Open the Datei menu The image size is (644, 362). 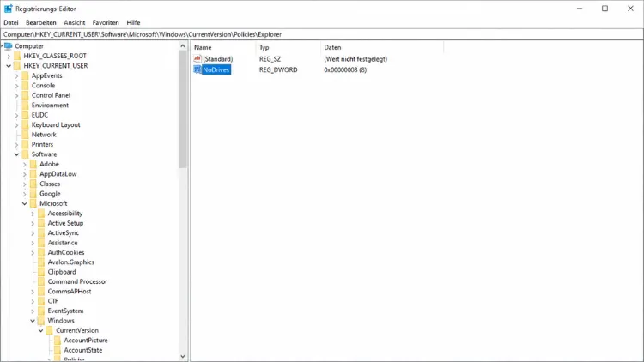(x=11, y=22)
